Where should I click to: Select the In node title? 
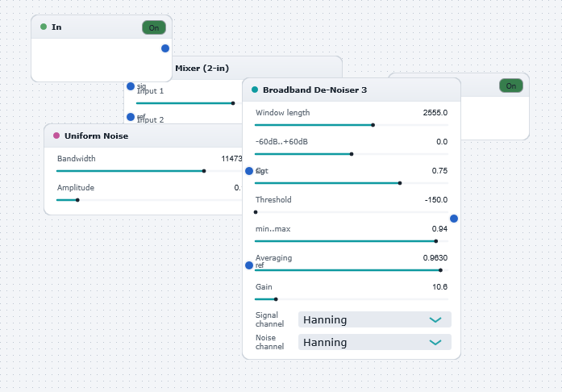pyautogui.click(x=56, y=27)
